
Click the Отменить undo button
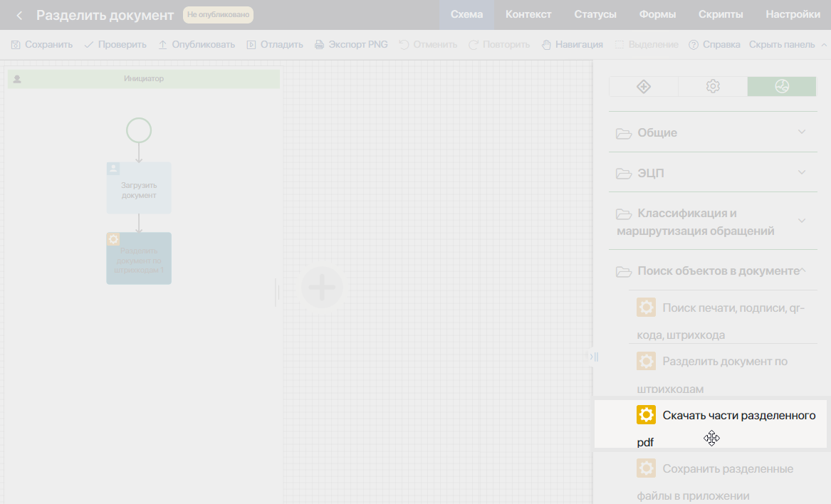pyautogui.click(x=428, y=45)
